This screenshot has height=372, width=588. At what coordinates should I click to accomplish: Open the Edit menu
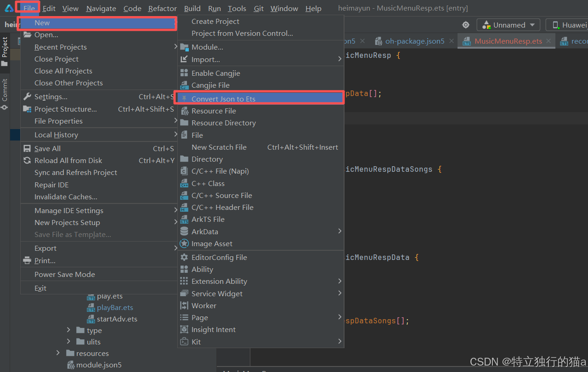(49, 8)
